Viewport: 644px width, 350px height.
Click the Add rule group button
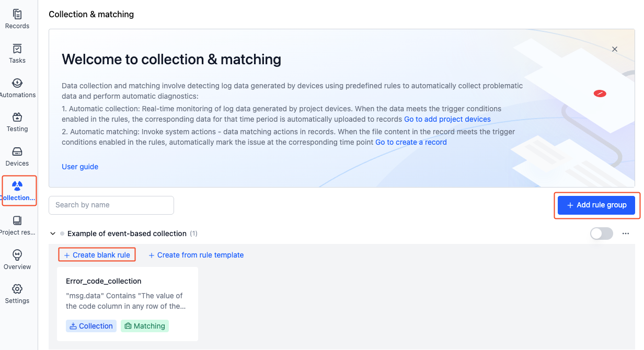pos(596,205)
